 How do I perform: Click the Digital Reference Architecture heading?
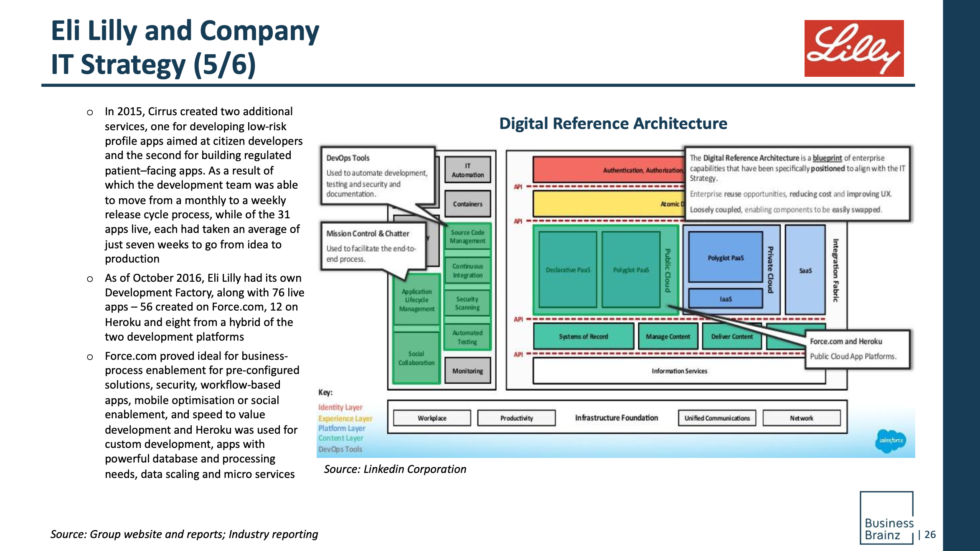point(613,123)
